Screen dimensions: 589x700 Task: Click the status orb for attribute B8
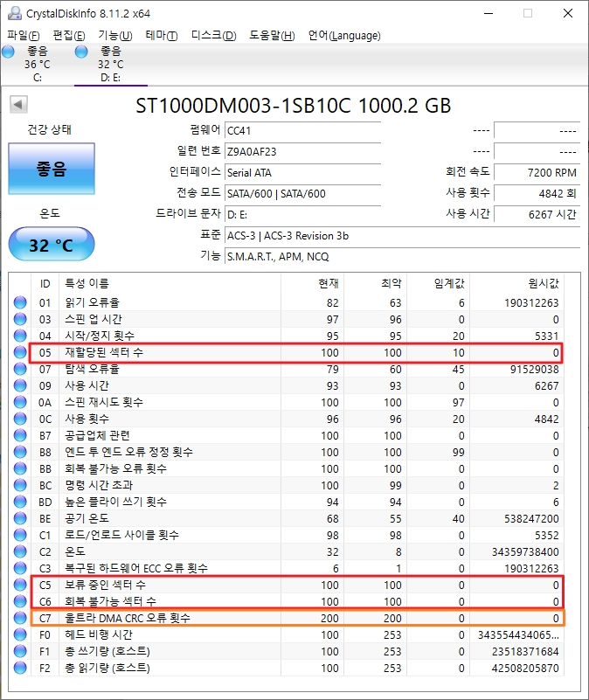(x=20, y=452)
